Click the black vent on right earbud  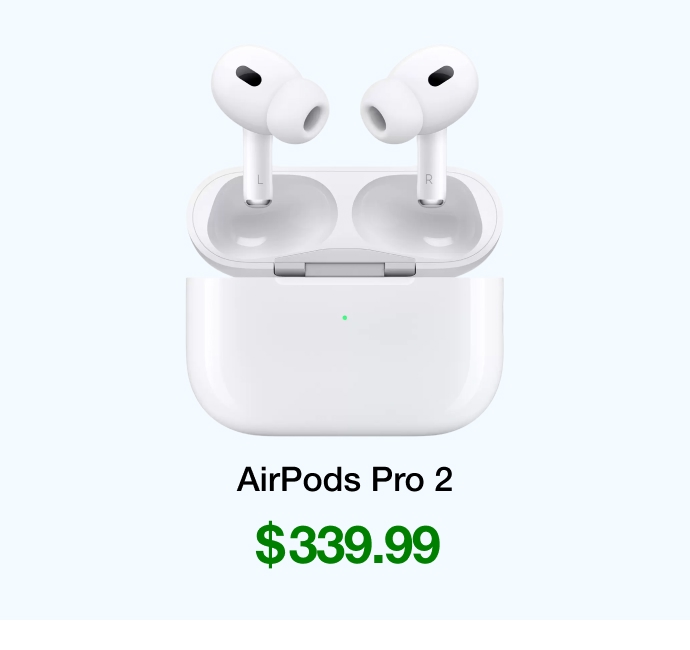[x=441, y=76]
